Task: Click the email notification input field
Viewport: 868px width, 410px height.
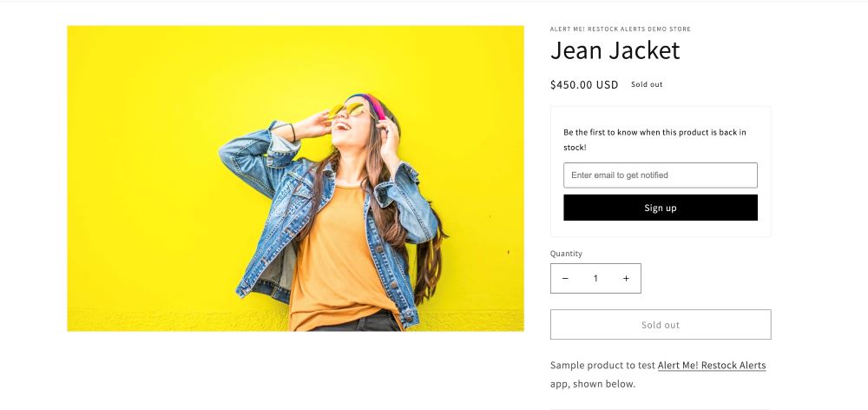Action: (660, 175)
